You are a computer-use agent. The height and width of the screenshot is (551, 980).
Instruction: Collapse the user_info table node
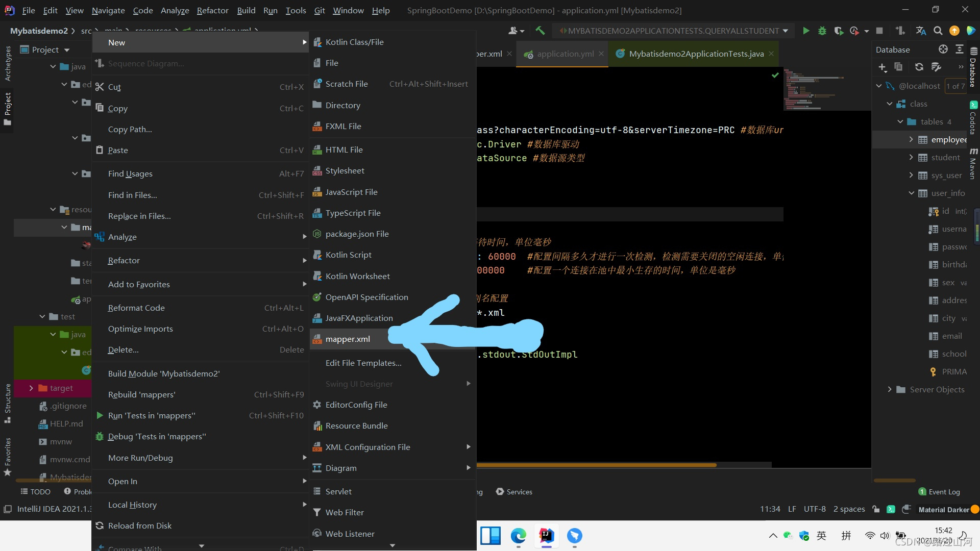click(911, 193)
